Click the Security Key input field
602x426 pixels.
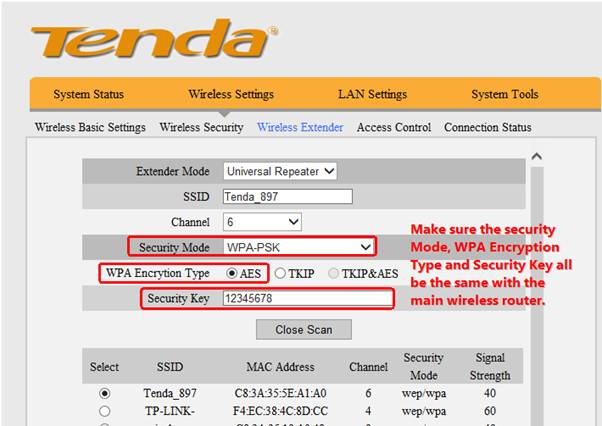point(308,298)
